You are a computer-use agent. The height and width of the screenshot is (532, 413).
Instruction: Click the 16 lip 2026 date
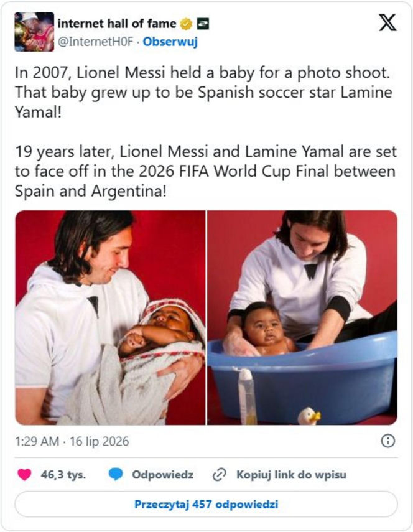[100, 441]
